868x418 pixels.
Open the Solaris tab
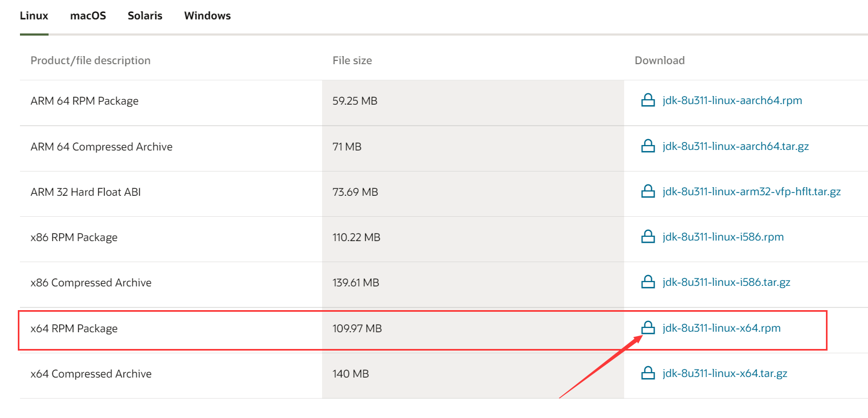[145, 16]
